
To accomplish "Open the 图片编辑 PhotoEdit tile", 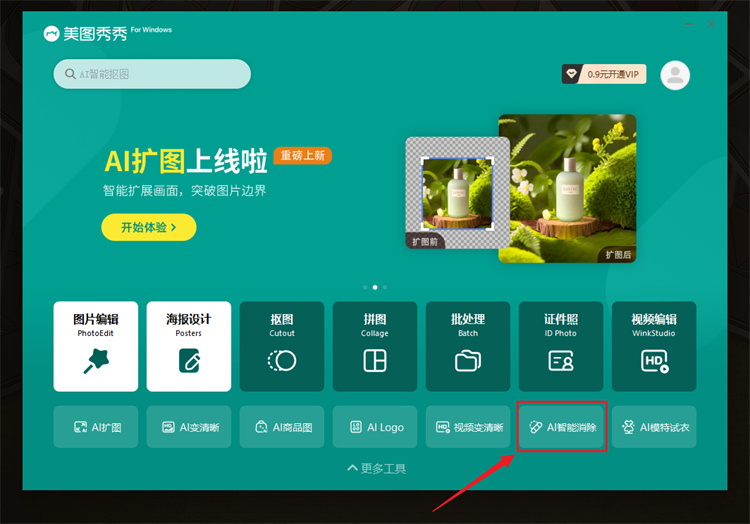I will tap(96, 346).
